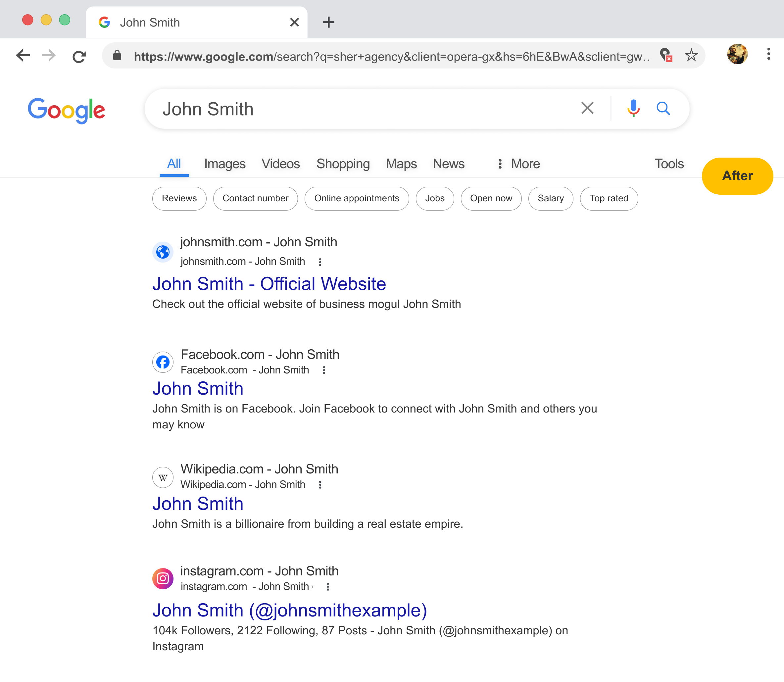Bookmark page with the star icon
The height and width of the screenshot is (682, 784).
691,56
